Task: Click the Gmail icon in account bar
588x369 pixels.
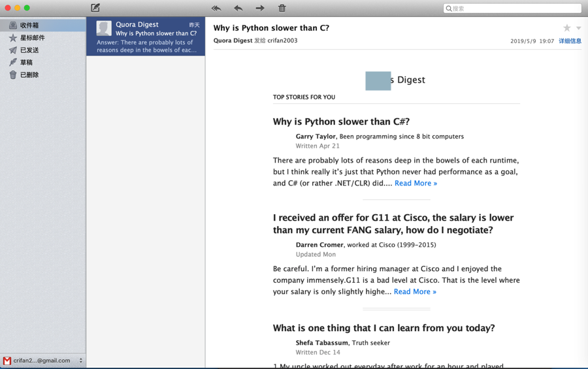Action: [7, 361]
